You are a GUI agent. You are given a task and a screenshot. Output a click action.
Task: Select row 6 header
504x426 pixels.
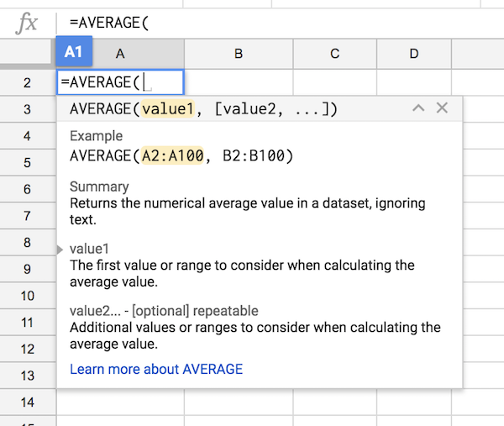click(x=28, y=189)
